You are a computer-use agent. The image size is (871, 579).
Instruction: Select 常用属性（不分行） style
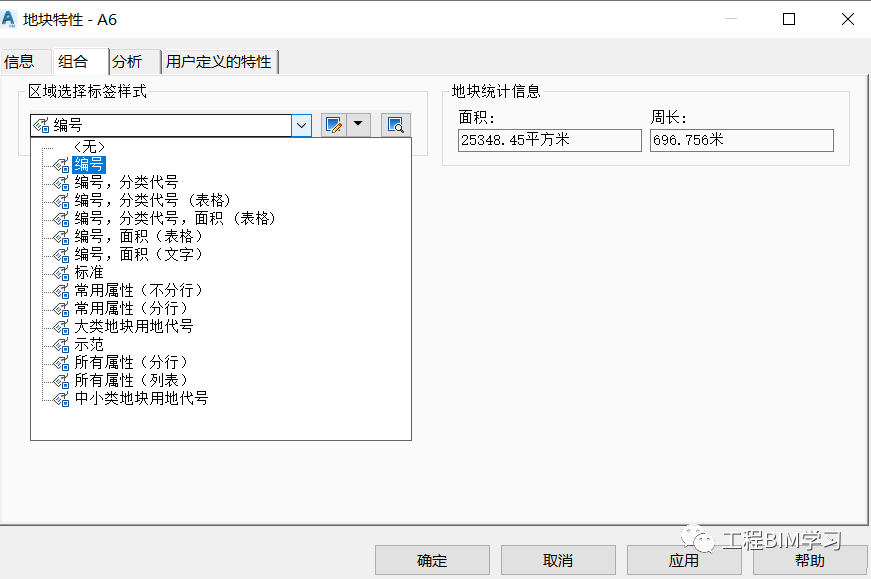click(x=139, y=290)
